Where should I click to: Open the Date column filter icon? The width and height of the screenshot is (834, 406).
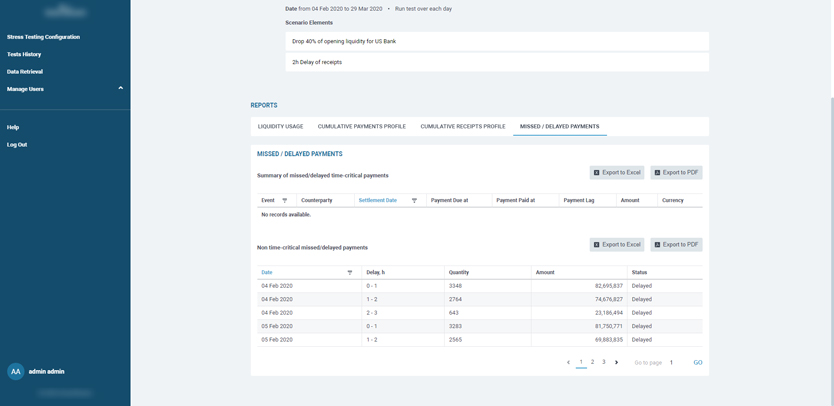[350, 273]
